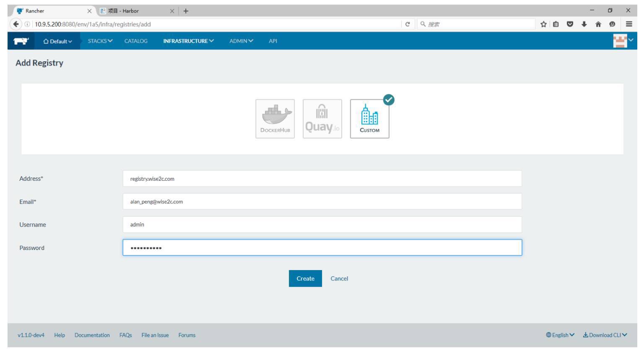
Task: Click the browser URL address bar
Action: [216, 24]
